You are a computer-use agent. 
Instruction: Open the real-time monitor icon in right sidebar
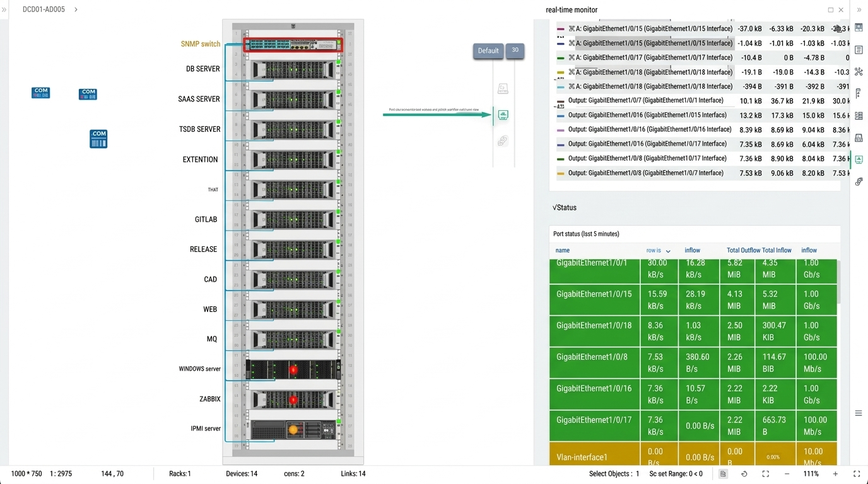pyautogui.click(x=859, y=159)
